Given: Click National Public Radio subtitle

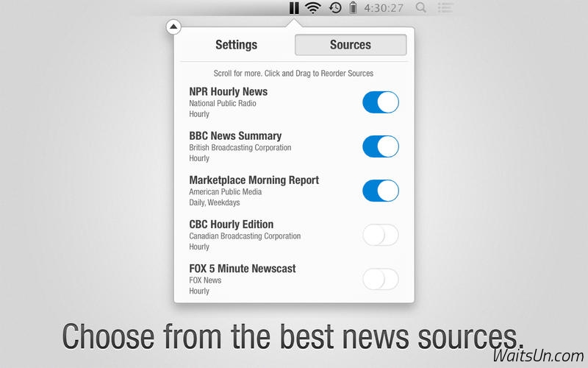Looking at the screenshot, I should 223,103.
